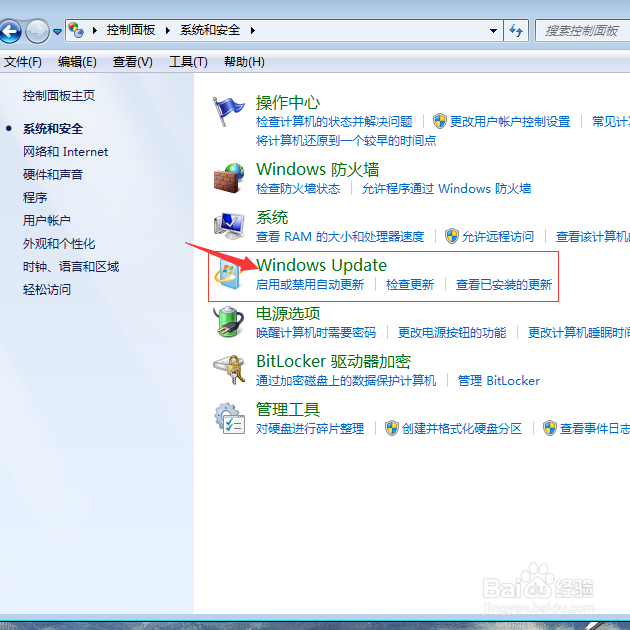Click the Forward navigation arrow button
The image size is (630, 630).
[37, 31]
